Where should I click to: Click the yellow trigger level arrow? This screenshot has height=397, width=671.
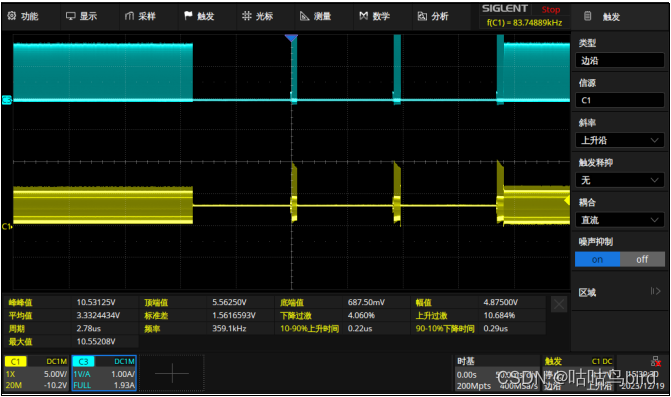click(567, 200)
